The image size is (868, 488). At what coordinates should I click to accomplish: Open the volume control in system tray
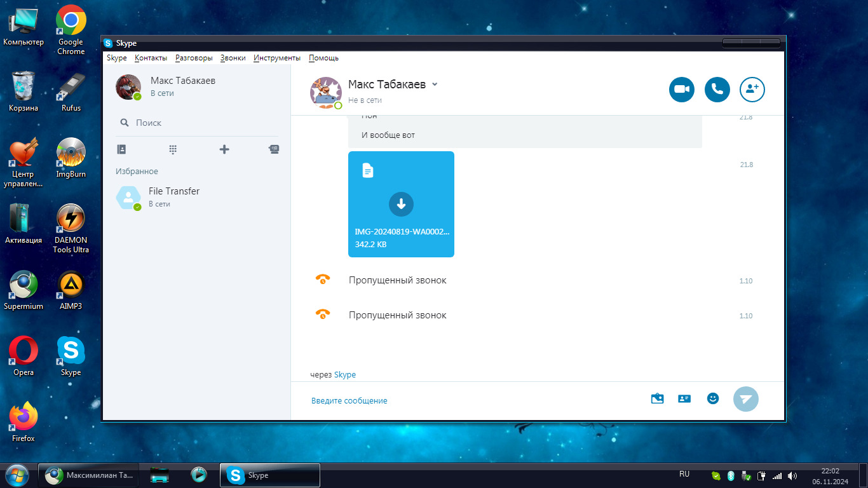pos(792,475)
